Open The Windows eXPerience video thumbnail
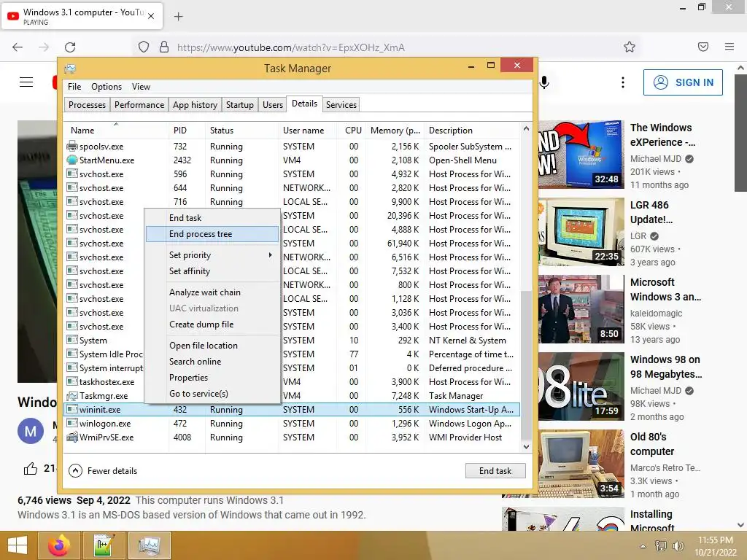Screen dimensions: 747x560 [x=581, y=155]
